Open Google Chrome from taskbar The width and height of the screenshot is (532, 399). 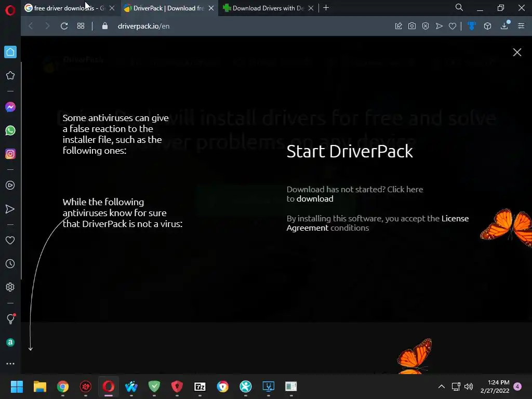point(63,387)
